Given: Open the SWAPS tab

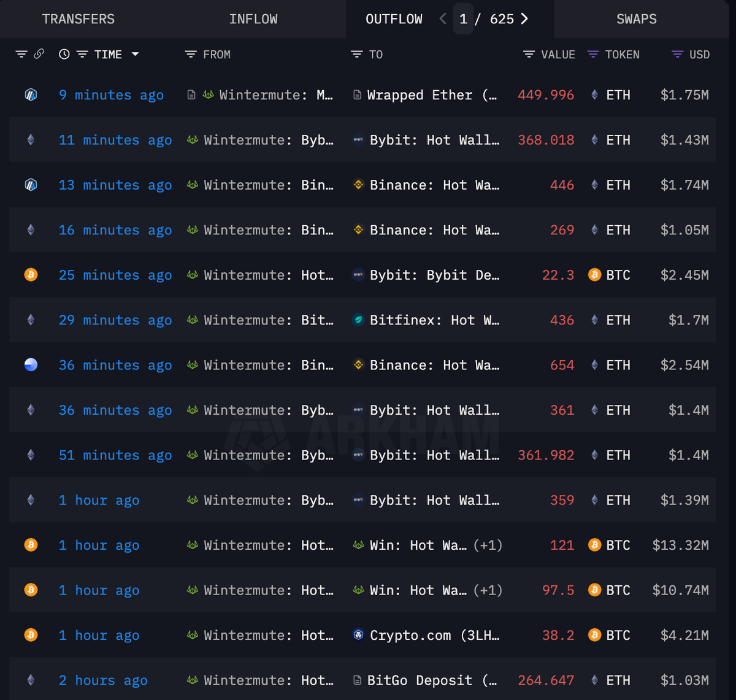Looking at the screenshot, I should tap(637, 19).
